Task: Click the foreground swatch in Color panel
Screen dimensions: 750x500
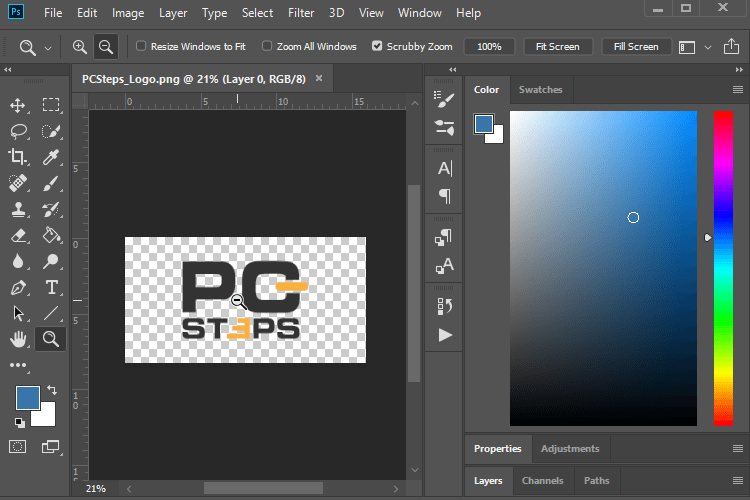Action: (x=484, y=124)
